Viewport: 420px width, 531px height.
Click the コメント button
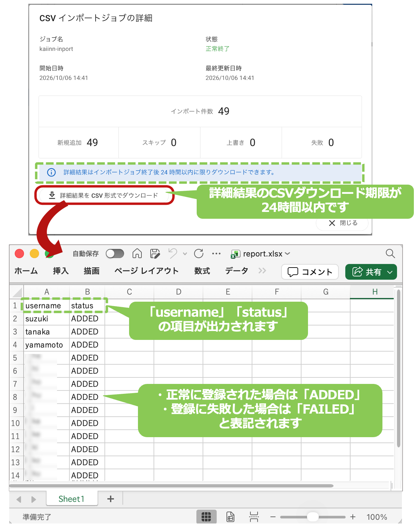coord(310,272)
